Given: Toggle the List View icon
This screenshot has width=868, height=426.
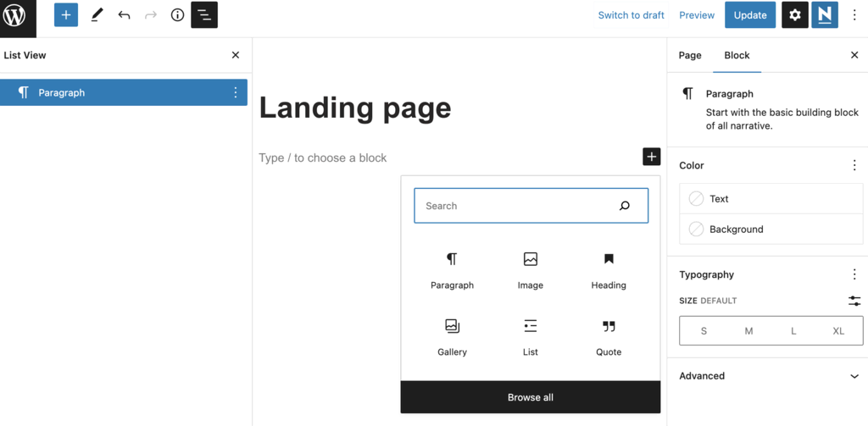Looking at the screenshot, I should click(x=204, y=15).
